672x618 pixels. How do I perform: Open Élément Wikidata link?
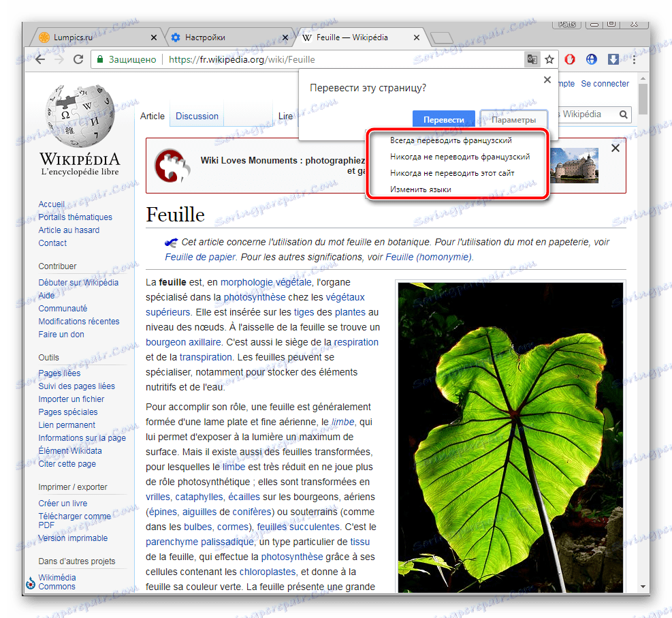(x=70, y=451)
